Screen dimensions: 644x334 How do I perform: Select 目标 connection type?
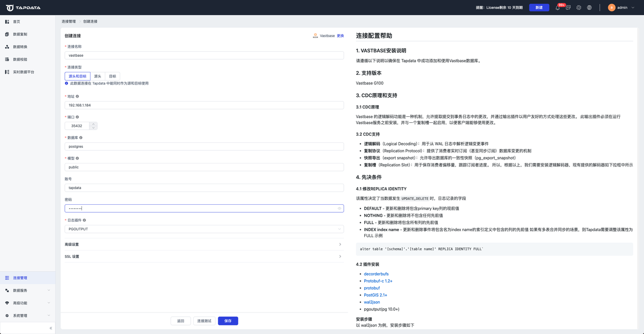pyautogui.click(x=113, y=76)
